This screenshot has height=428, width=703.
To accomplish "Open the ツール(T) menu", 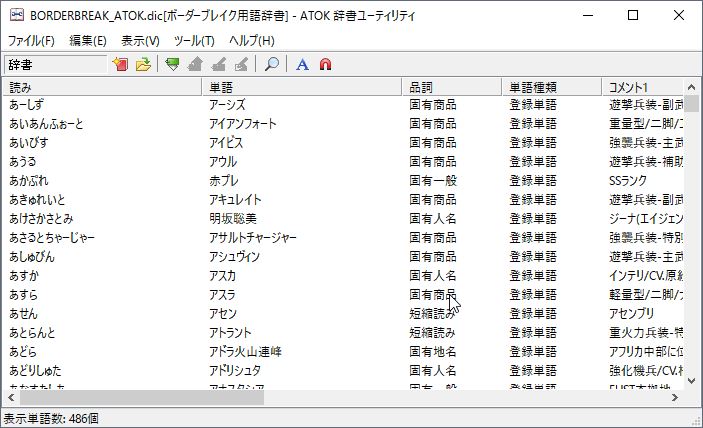I will pos(194,41).
